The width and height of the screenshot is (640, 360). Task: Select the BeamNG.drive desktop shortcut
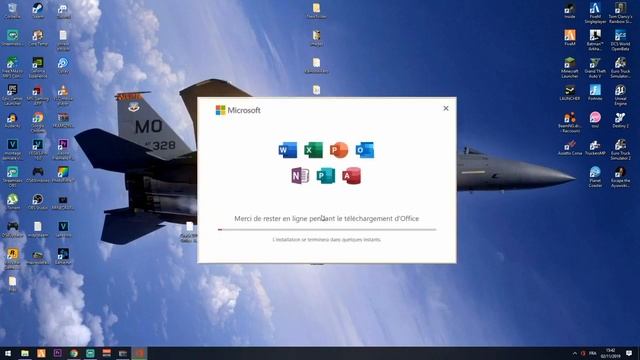[570, 122]
